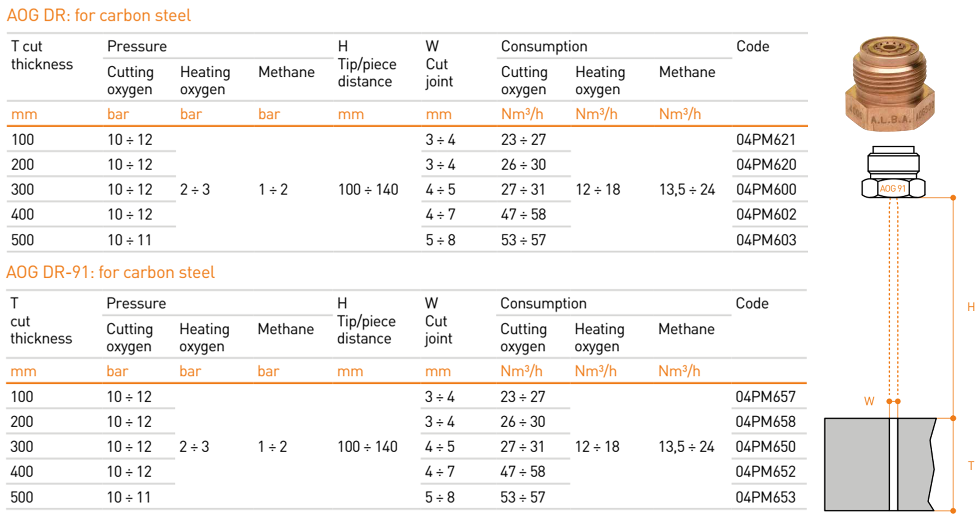Click the AOG DR: for carbon steel heading
Image resolution: width=980 pixels, height=515 pixels.
pyautogui.click(x=99, y=15)
